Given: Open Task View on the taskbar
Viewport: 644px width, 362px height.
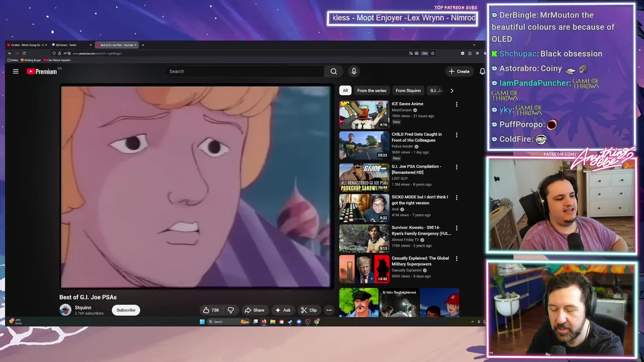Looking at the screenshot, I should pos(255,322).
